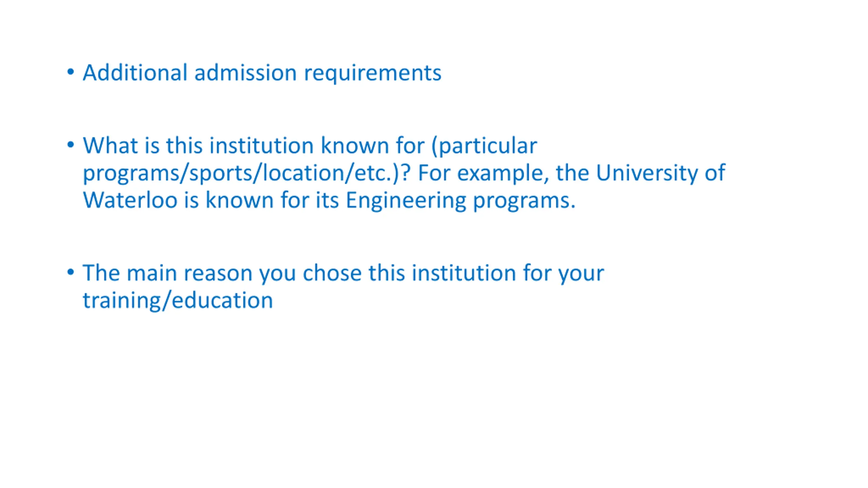This screenshot has width=868, height=488.
Task: Click the line starting "What is this institution"
Action: tap(310, 146)
